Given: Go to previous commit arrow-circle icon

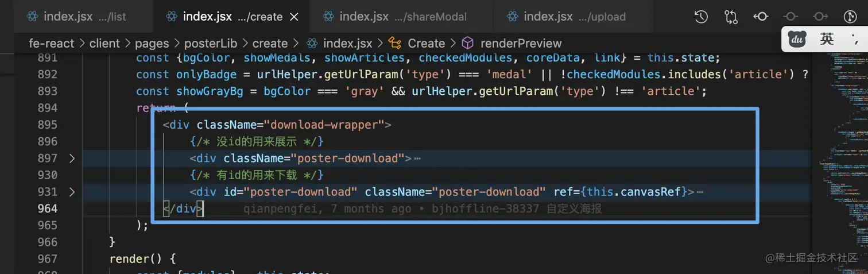Looking at the screenshot, I should coord(761,17).
